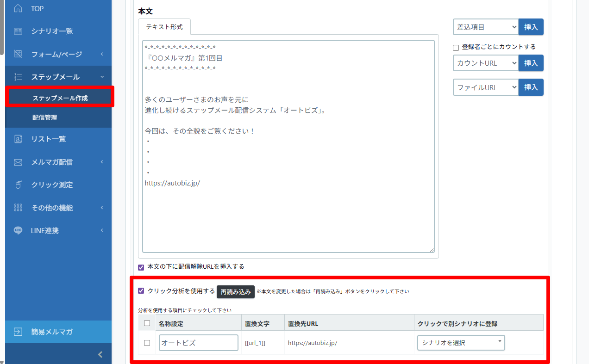Click the メルマガ配信 envelope icon
This screenshot has height=364, width=589.
click(x=18, y=162)
